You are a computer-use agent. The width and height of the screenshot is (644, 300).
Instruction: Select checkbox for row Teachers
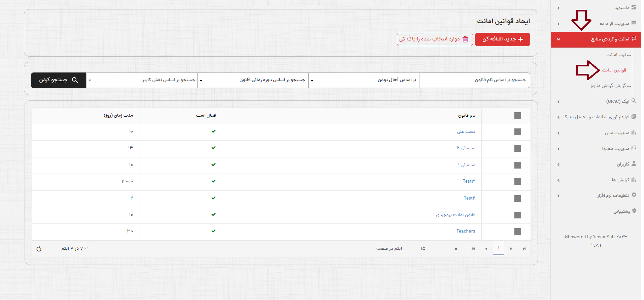[518, 232]
